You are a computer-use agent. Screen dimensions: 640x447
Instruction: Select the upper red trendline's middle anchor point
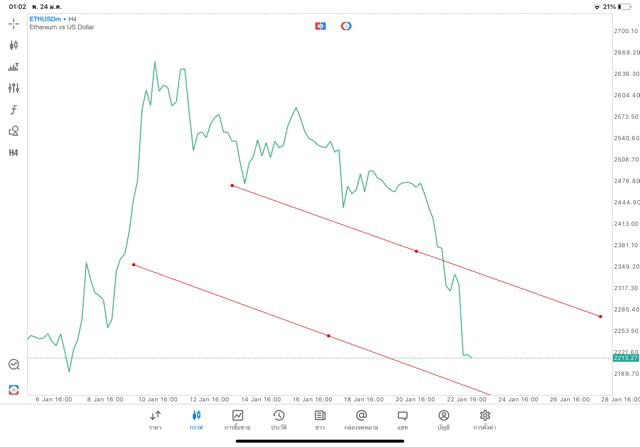pyautogui.click(x=417, y=251)
